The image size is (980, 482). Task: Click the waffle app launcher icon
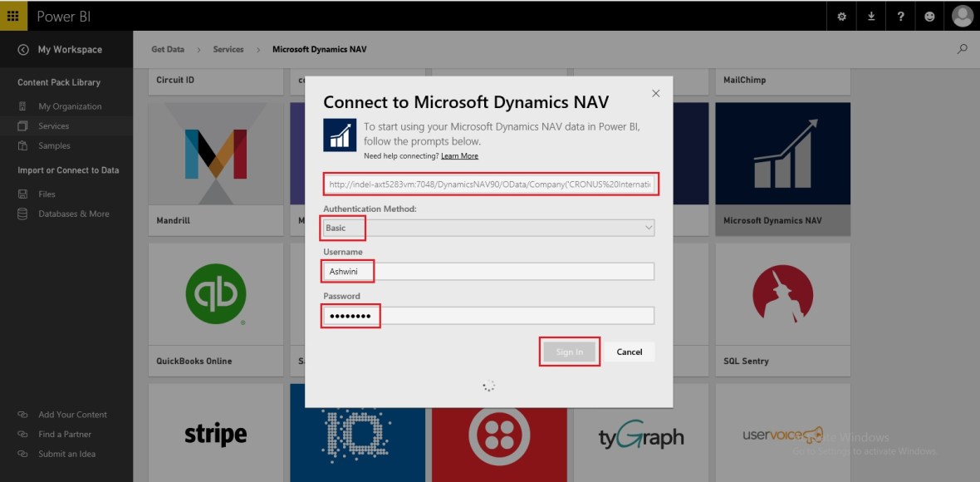point(12,15)
